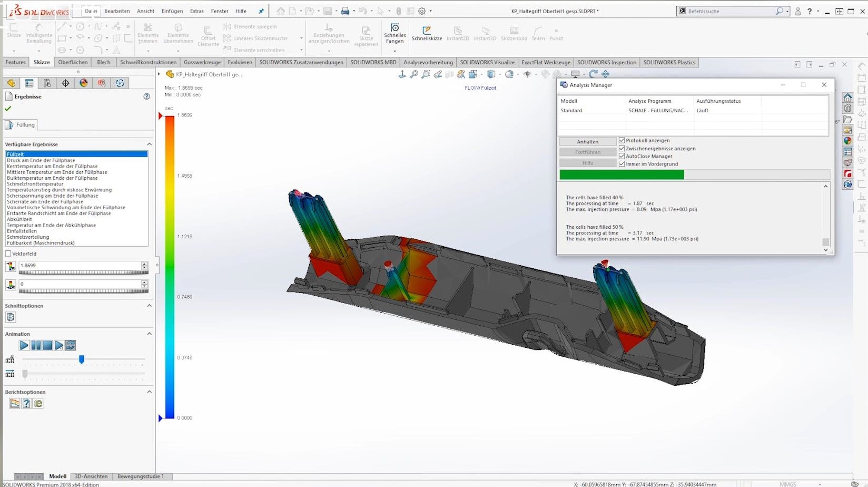Open the DimXpertManager crosshair tab

pyautogui.click(x=65, y=83)
